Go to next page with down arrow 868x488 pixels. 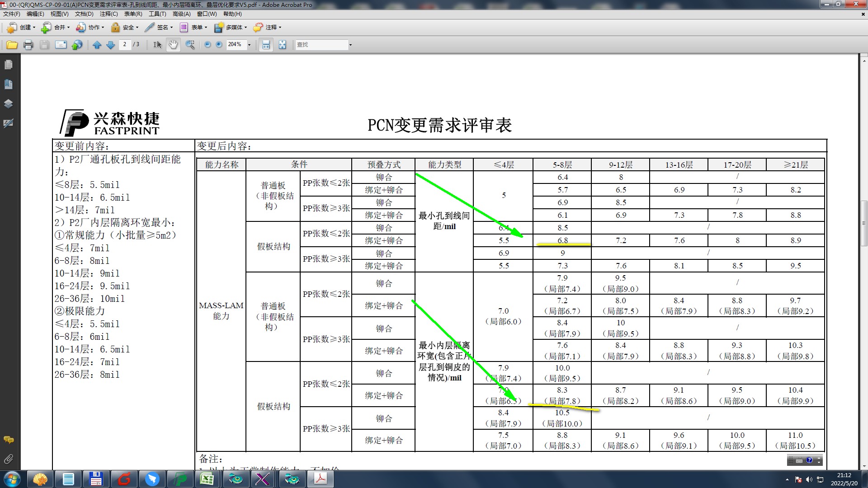[x=110, y=45]
